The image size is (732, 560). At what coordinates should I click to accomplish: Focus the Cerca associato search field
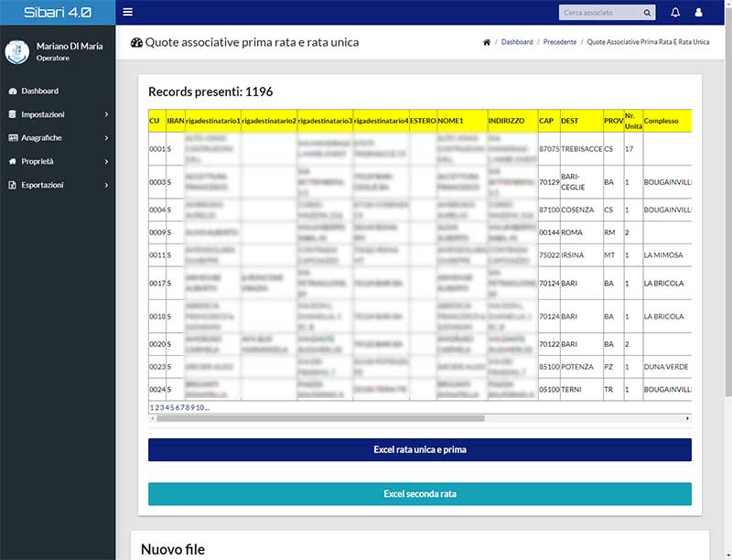coord(601,13)
